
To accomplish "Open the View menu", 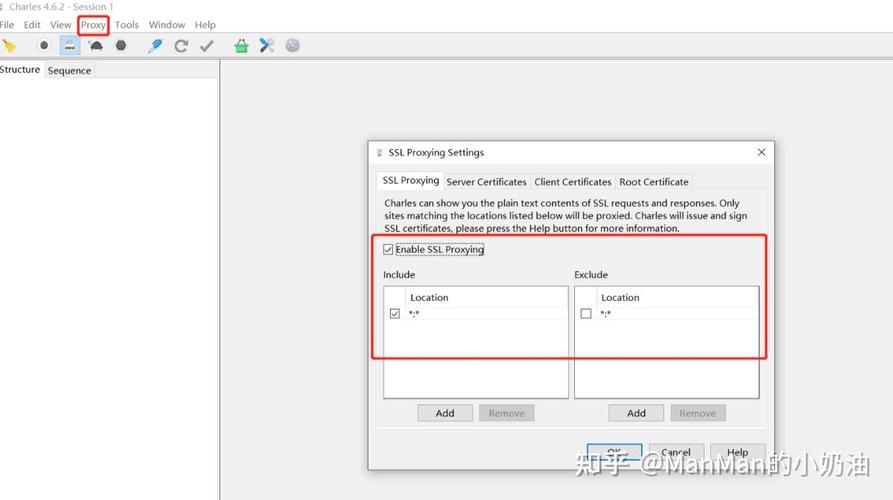I will 60,24.
